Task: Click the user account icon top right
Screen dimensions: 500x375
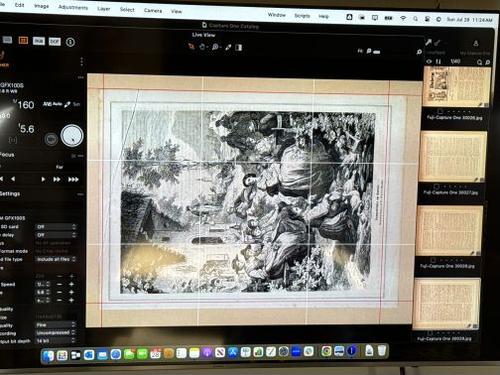Action: coord(476,43)
